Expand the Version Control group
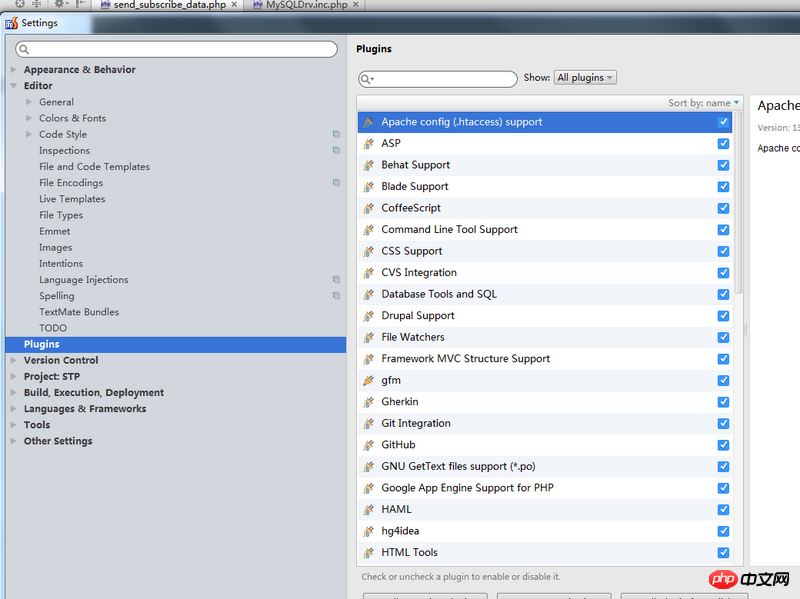 [x=14, y=360]
